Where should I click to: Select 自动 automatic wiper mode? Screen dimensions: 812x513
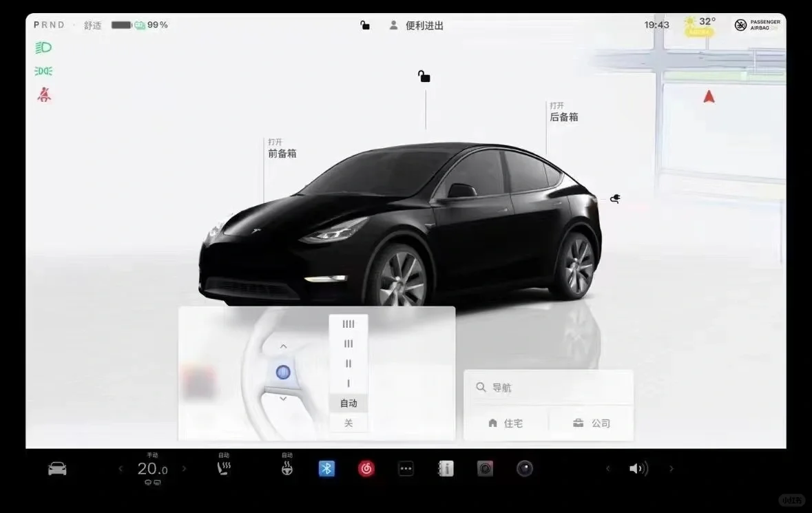[348, 404]
